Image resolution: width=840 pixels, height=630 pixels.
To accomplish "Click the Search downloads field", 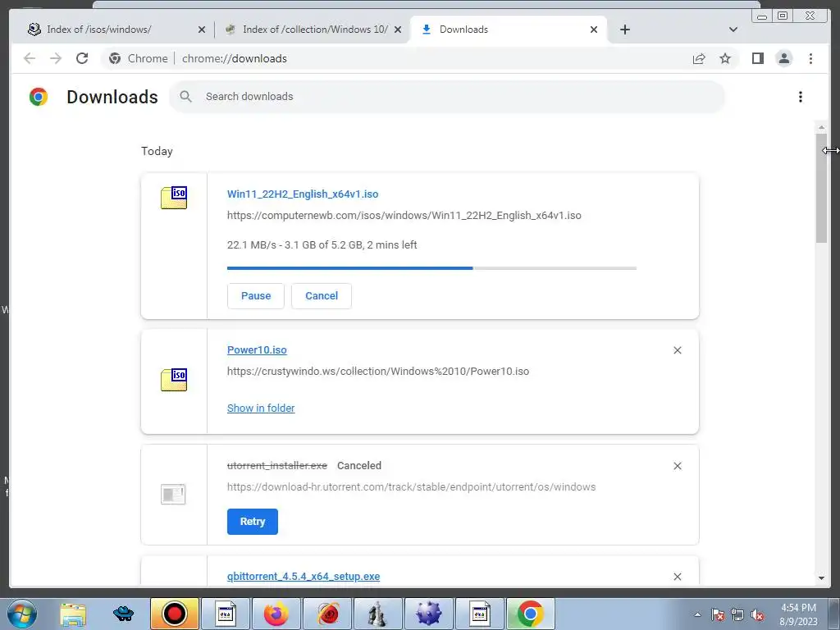I will tap(447, 97).
